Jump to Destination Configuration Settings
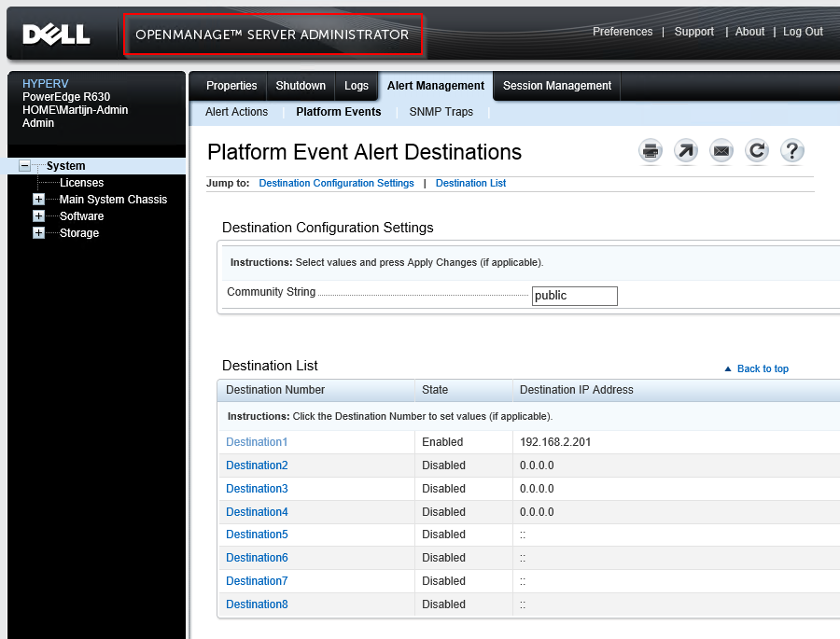Screen dimensions: 840x639 point(336,183)
